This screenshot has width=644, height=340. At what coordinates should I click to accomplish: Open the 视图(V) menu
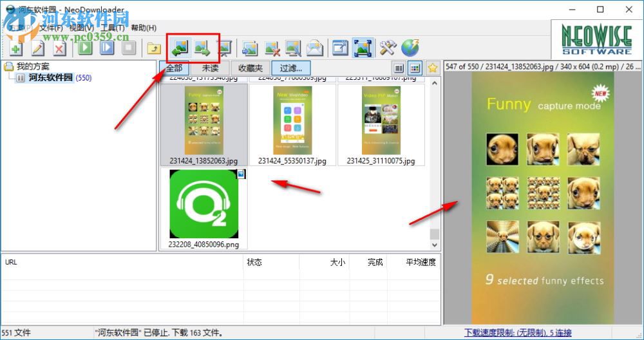click(82, 28)
